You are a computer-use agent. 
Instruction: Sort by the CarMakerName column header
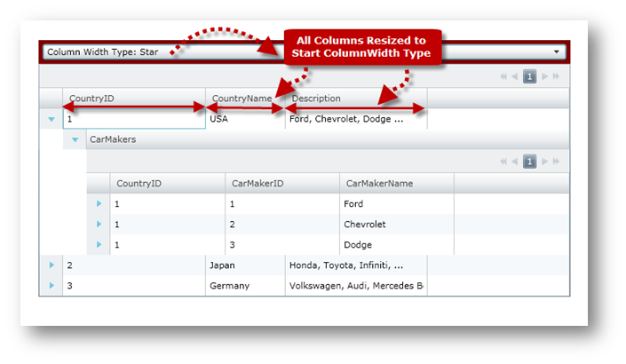click(x=380, y=183)
